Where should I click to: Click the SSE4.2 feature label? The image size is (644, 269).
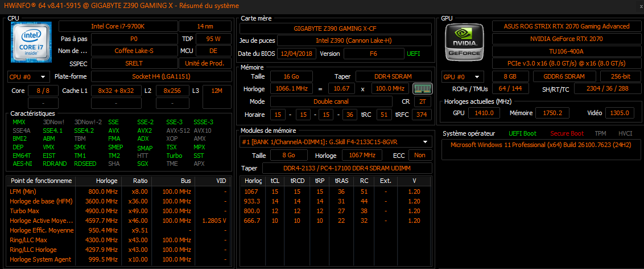[84, 131]
